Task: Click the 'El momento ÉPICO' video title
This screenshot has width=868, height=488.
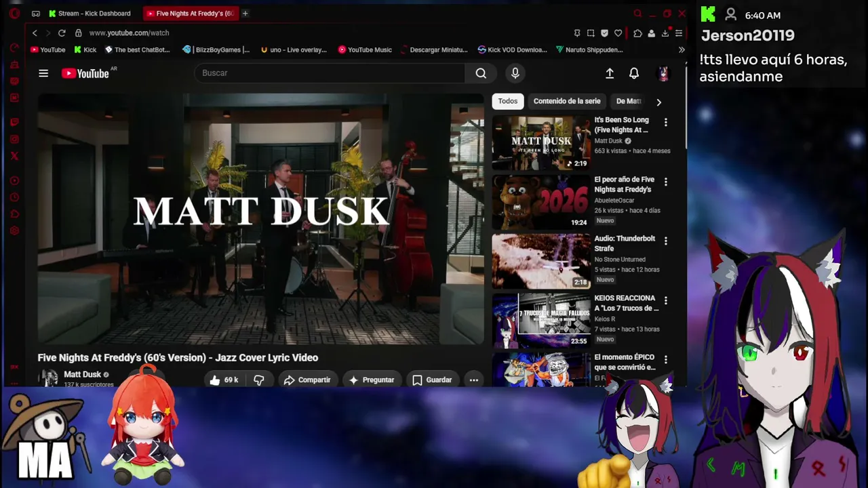Action: tap(625, 362)
